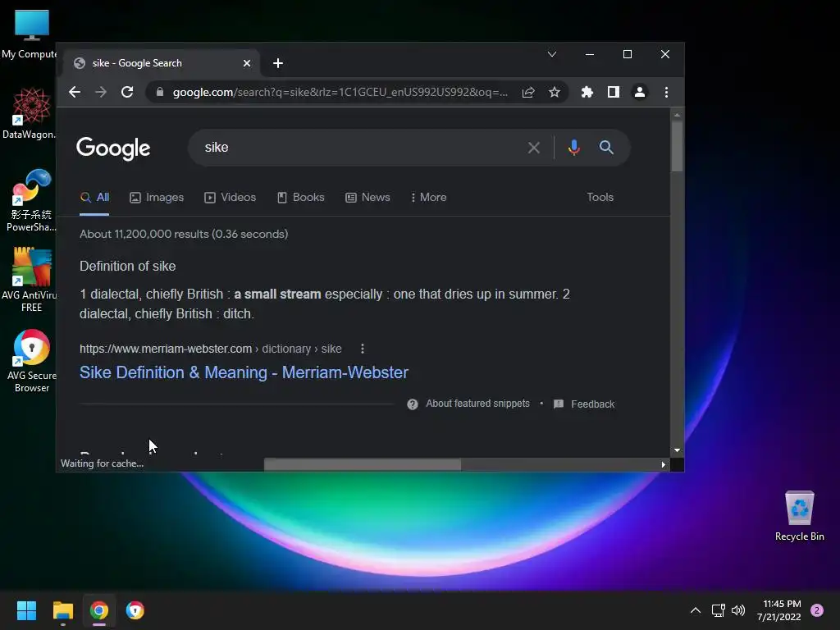Click the address bar URL
This screenshot has height=630, width=840.
pos(340,92)
